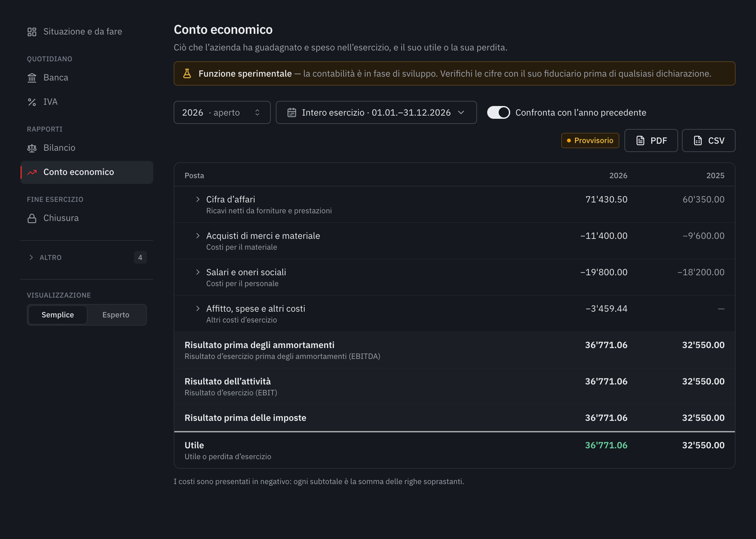The width and height of the screenshot is (756, 539).
Task: Click the flask icon in the Funzione sperimentale banner
Action: pos(187,73)
